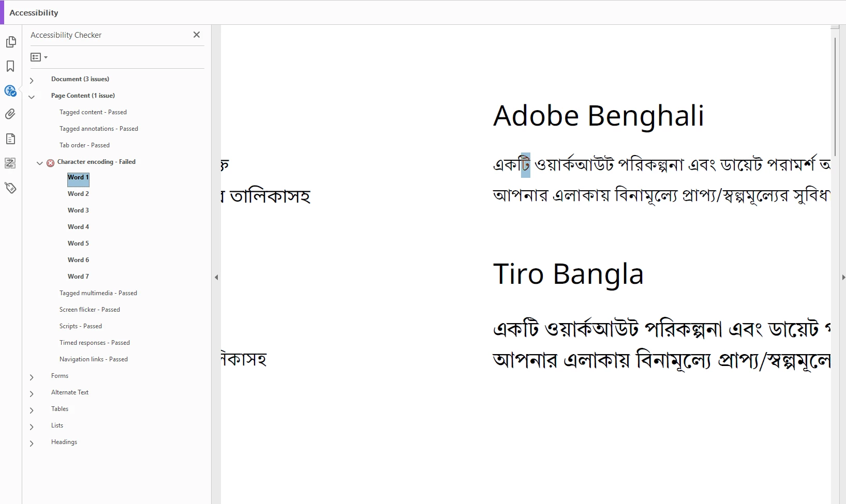Open the Accessibility Checker options dropdown
The height and width of the screenshot is (504, 846).
click(39, 57)
